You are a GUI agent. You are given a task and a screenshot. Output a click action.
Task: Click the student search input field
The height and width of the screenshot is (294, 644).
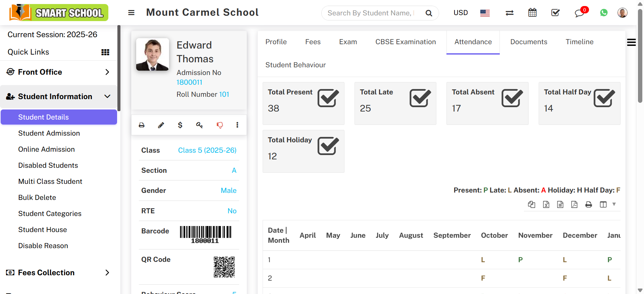coord(371,13)
